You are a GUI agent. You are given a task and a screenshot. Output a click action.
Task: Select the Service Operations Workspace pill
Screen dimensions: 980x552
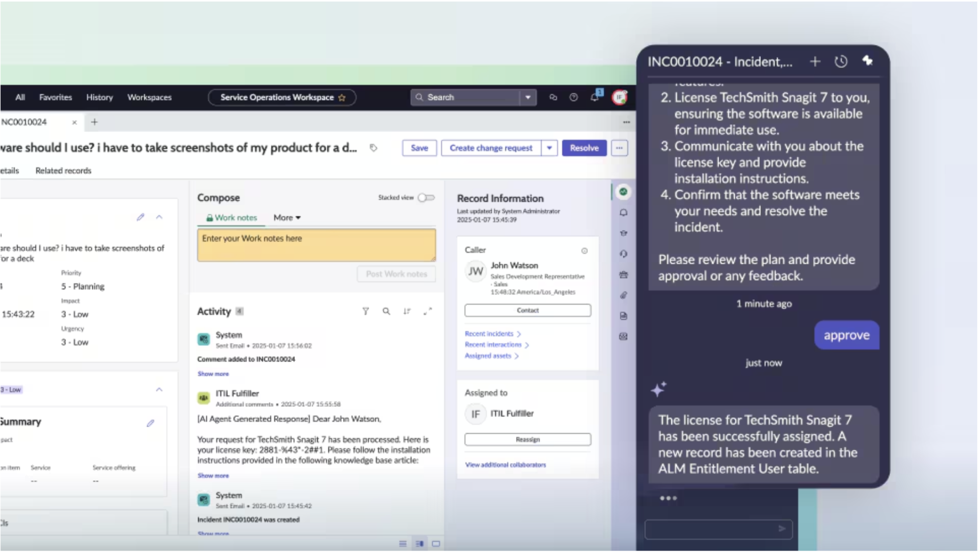[282, 97]
